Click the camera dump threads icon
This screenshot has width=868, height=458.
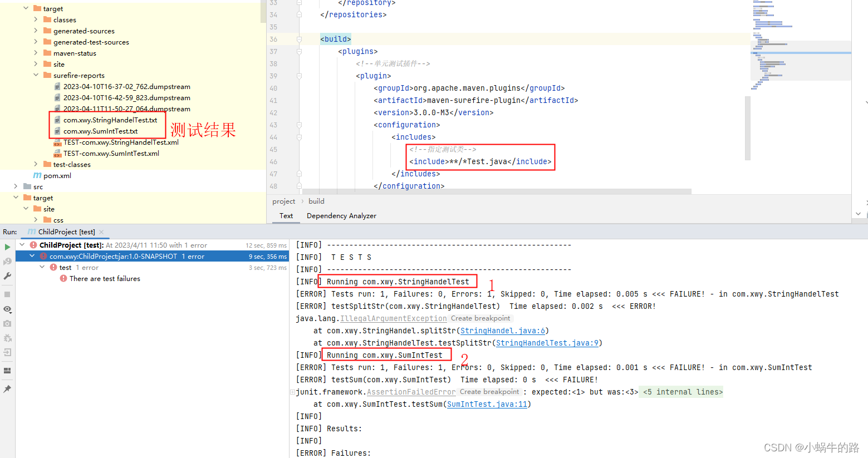(x=7, y=323)
